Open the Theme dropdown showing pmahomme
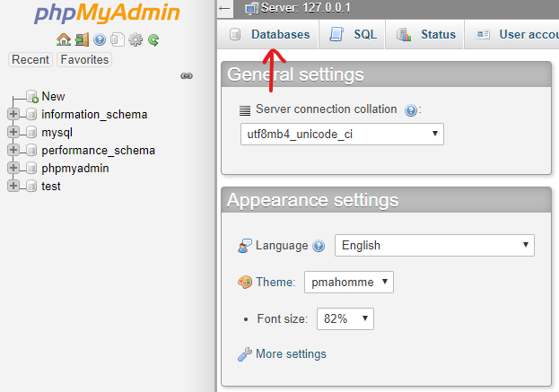 click(349, 282)
